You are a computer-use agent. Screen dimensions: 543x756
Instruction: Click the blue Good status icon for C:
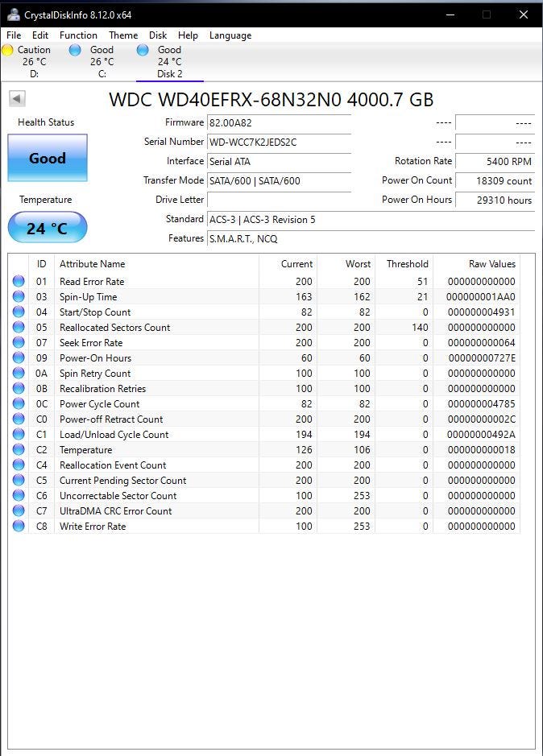point(75,50)
